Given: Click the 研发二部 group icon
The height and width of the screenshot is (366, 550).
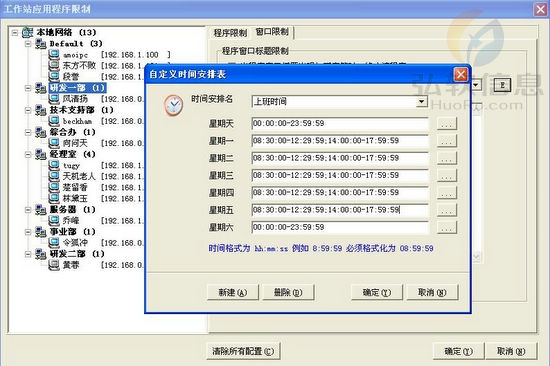Looking at the screenshot, I should pos(41,254).
